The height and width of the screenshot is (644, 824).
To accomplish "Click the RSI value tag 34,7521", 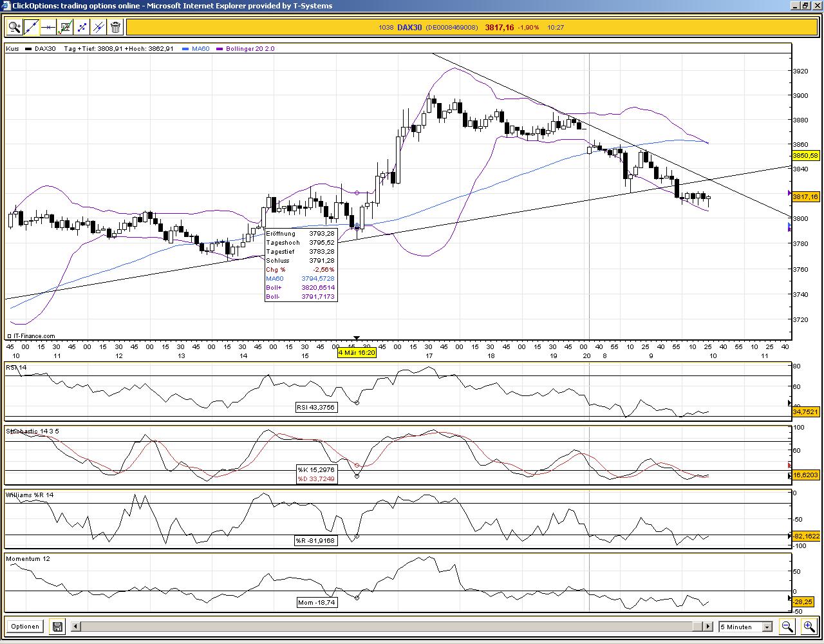I will [805, 412].
